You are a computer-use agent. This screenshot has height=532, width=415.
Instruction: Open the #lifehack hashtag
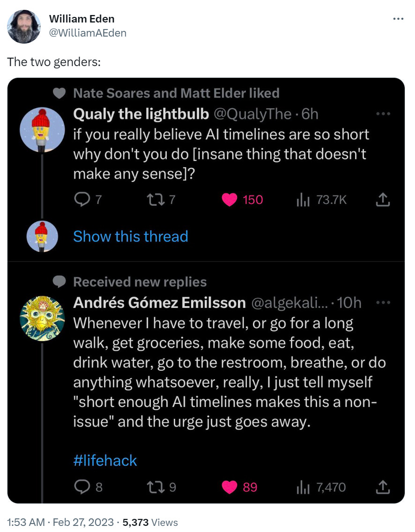pos(105,460)
